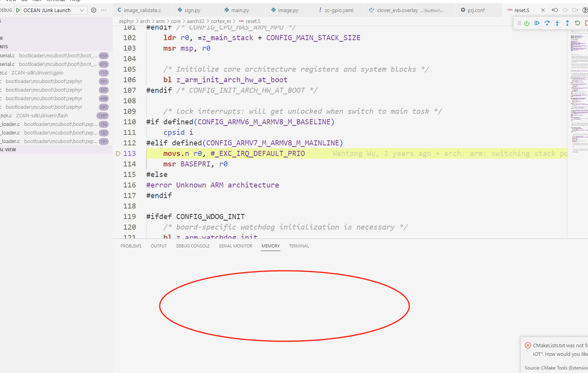Switch to the image_validate.c tab
The height and width of the screenshot is (373, 588).
[142, 10]
